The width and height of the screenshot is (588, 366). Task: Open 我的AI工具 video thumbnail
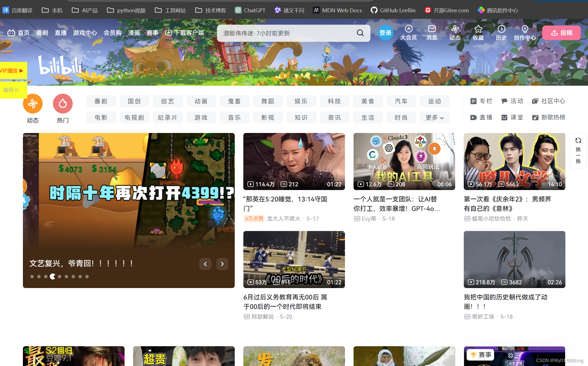[x=404, y=161]
